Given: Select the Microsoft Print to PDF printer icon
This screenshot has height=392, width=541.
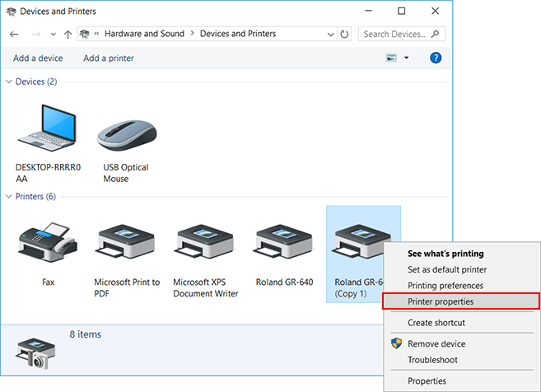Looking at the screenshot, I should [x=124, y=241].
